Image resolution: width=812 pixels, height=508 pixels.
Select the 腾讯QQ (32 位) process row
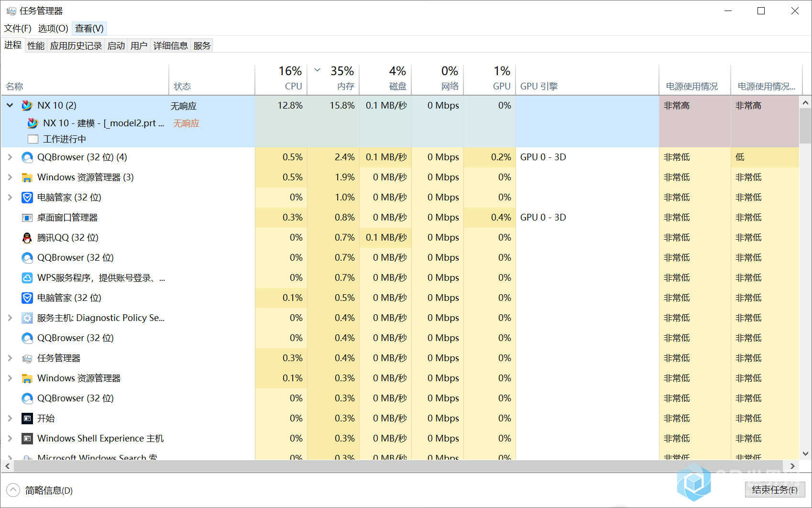pos(400,238)
